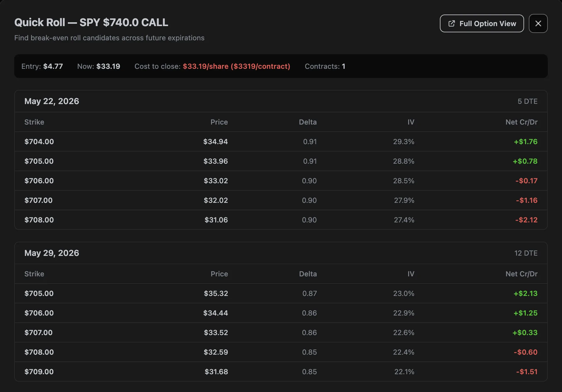
Task: Click the external link icon in Full Option View
Action: (451, 23)
